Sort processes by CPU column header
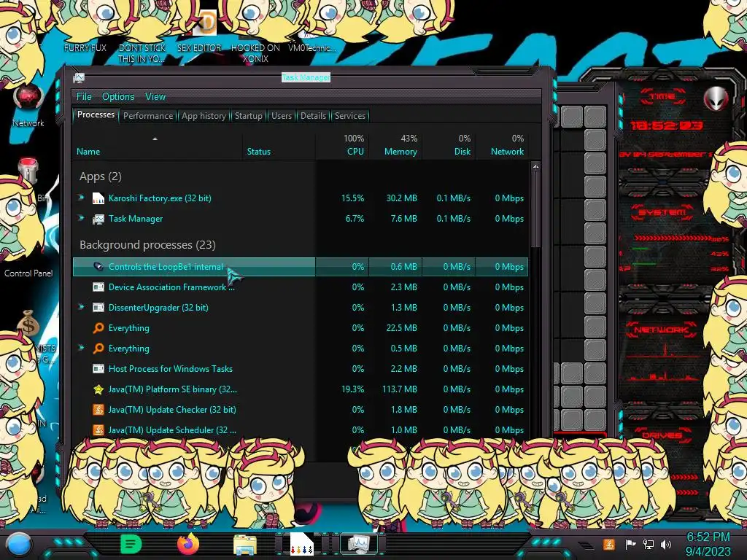 pos(342,145)
